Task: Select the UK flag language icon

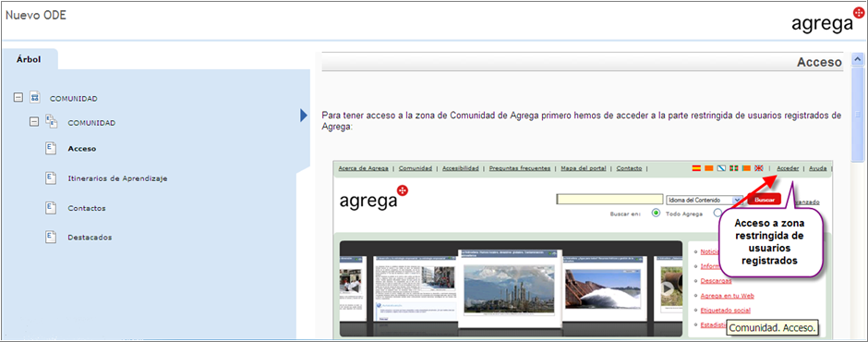Action: tap(758, 168)
